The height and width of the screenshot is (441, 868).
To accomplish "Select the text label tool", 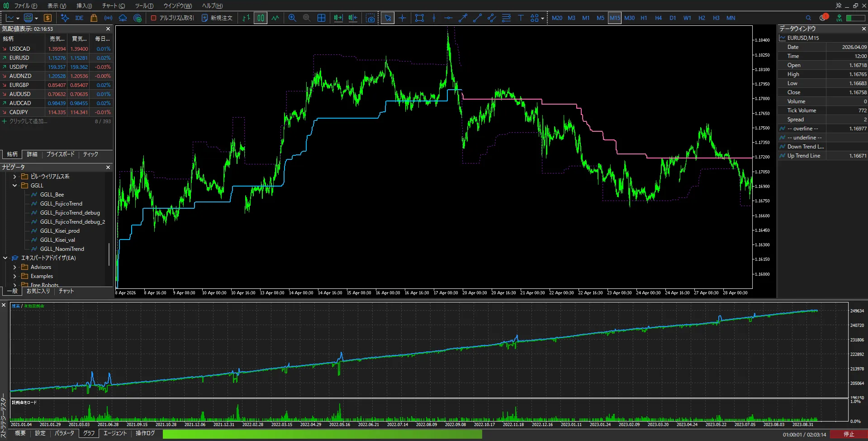I will (521, 18).
